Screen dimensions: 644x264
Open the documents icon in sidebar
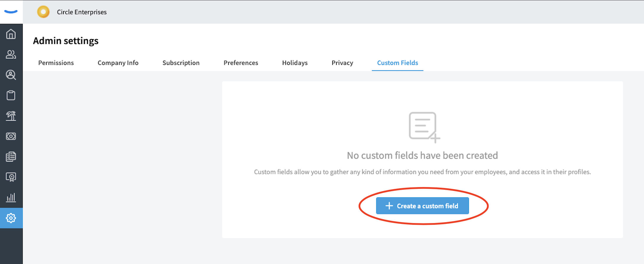pos(11,156)
